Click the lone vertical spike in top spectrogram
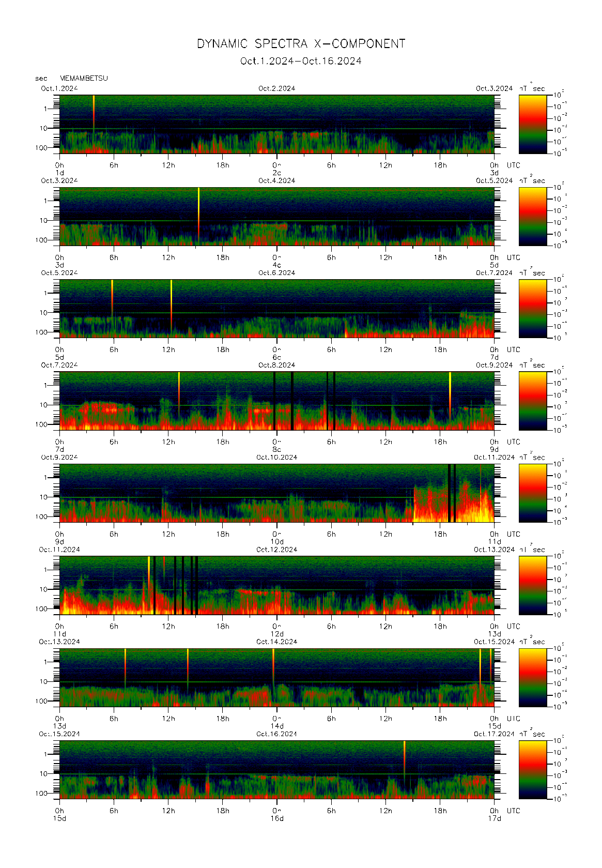 (x=94, y=114)
